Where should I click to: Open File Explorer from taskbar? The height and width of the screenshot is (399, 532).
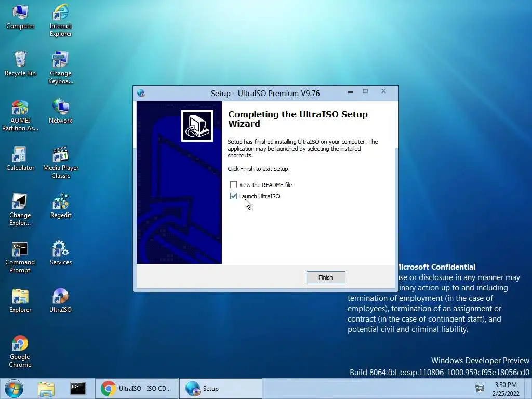click(46, 389)
